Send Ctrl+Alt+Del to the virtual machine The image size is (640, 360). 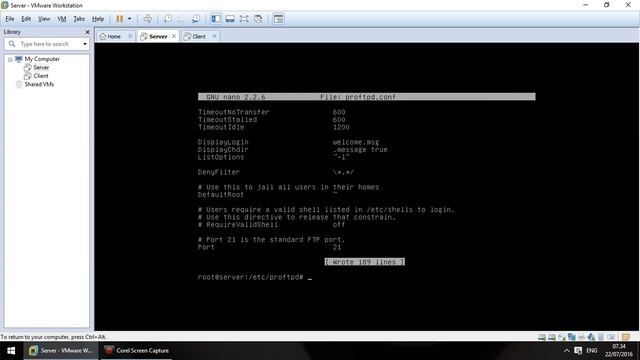pos(148,19)
